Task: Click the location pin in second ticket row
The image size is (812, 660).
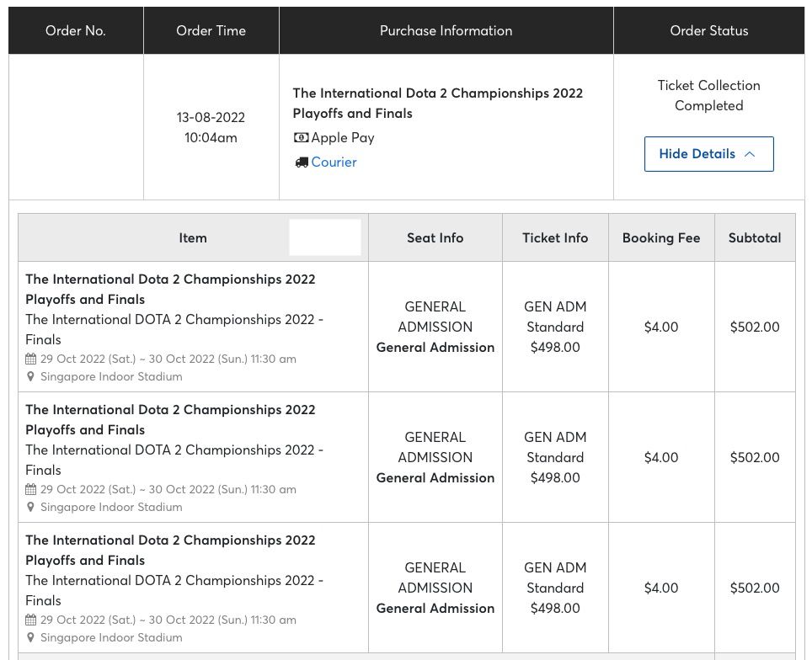Action: point(30,507)
